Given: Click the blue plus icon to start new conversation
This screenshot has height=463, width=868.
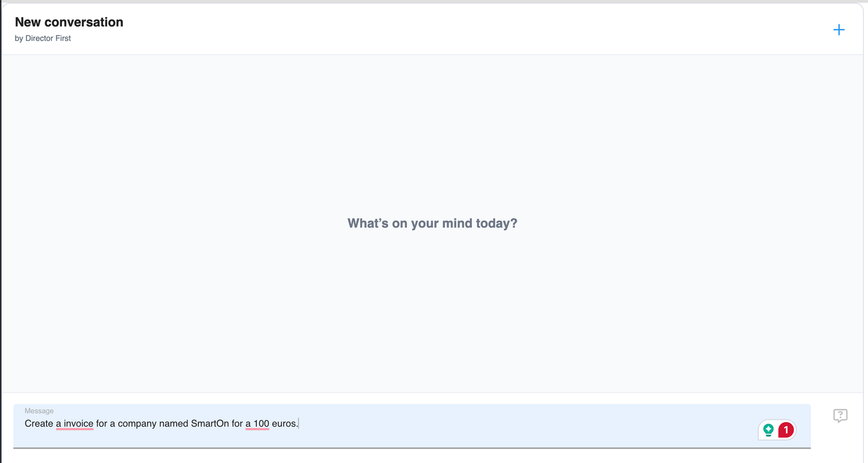Looking at the screenshot, I should click(x=838, y=29).
